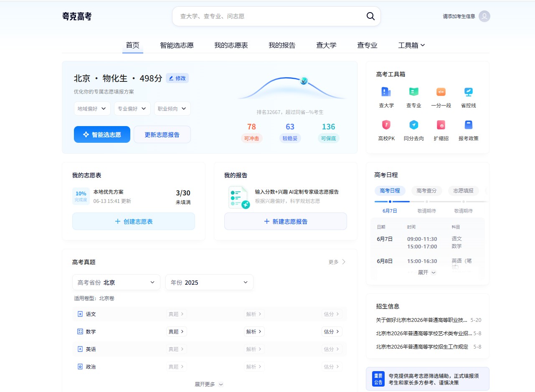Open 英语 解析 button
Viewport: 535px width, 392px height.
(x=254, y=349)
